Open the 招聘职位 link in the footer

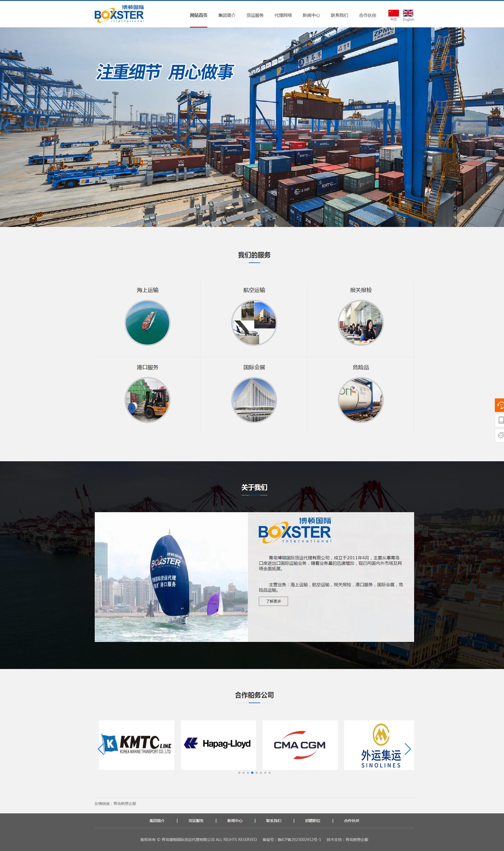[312, 821]
